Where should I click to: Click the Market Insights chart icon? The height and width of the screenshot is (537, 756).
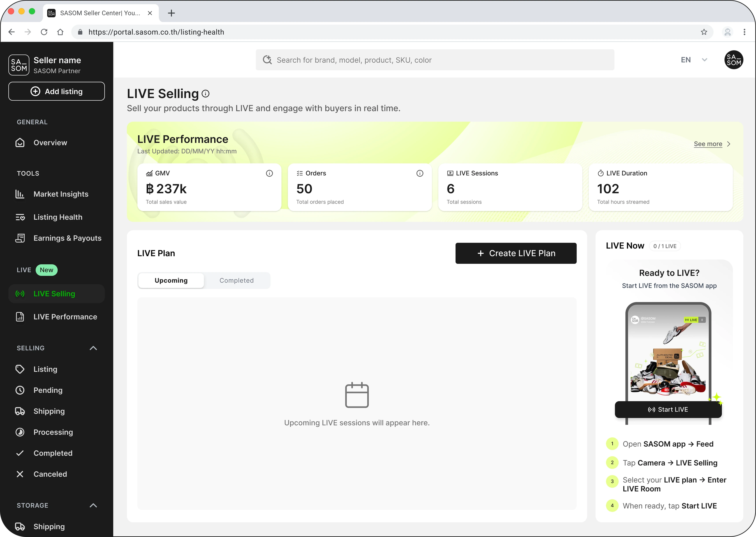20,194
